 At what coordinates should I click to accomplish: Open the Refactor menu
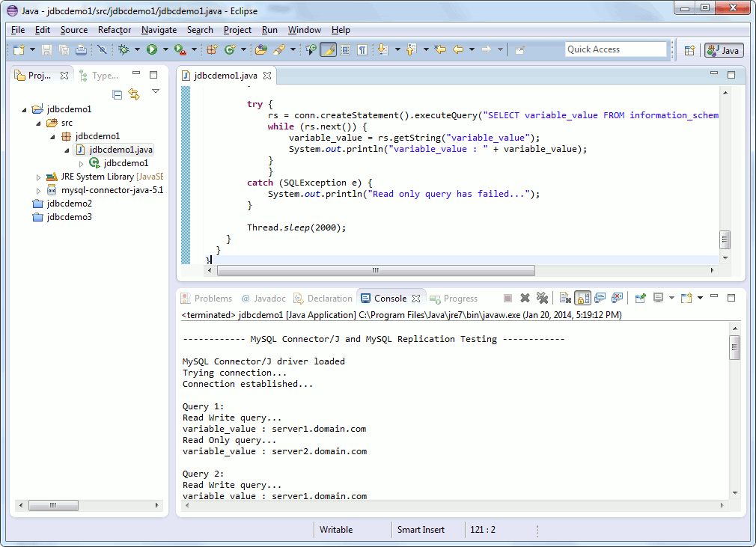pyautogui.click(x=115, y=30)
